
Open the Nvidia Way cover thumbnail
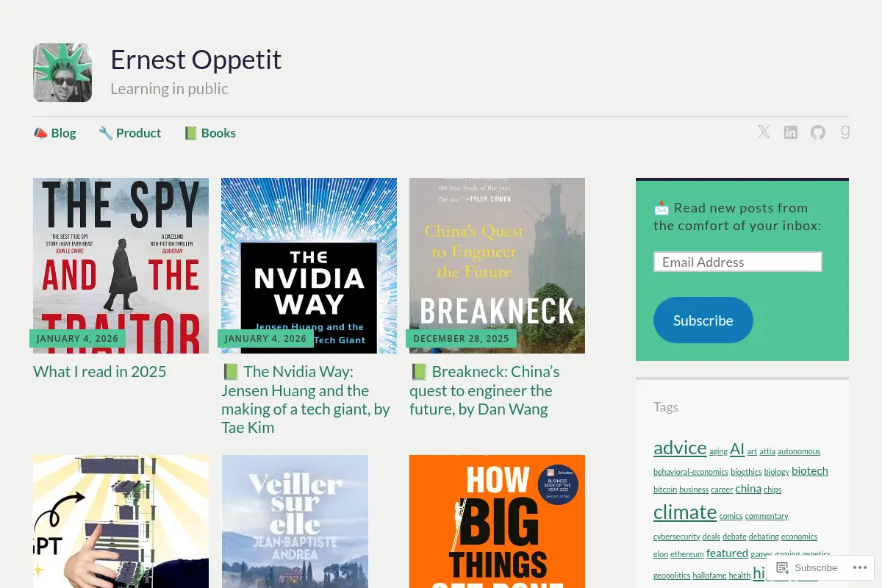click(309, 265)
